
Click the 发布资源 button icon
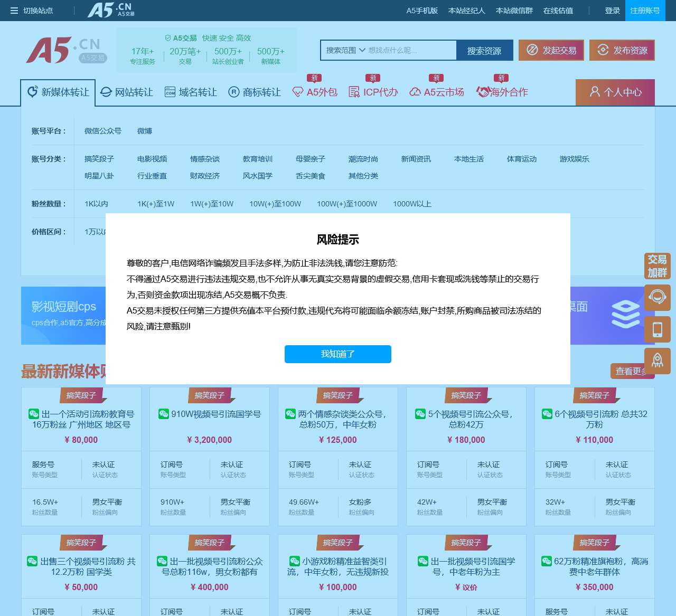point(603,50)
